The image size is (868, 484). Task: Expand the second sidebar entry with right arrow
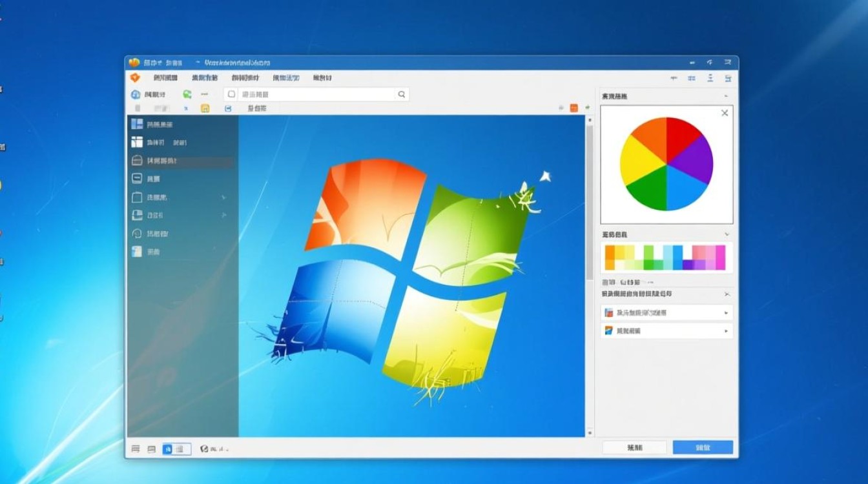tap(223, 214)
